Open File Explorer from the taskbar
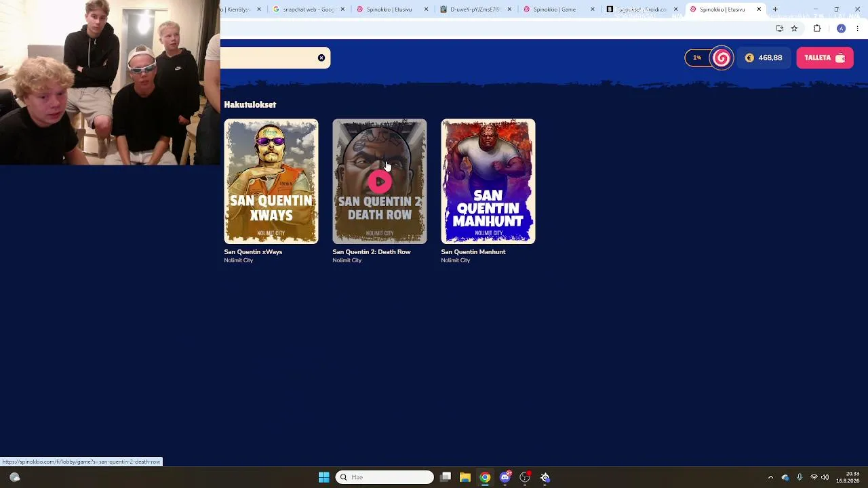868x488 pixels. (x=465, y=477)
